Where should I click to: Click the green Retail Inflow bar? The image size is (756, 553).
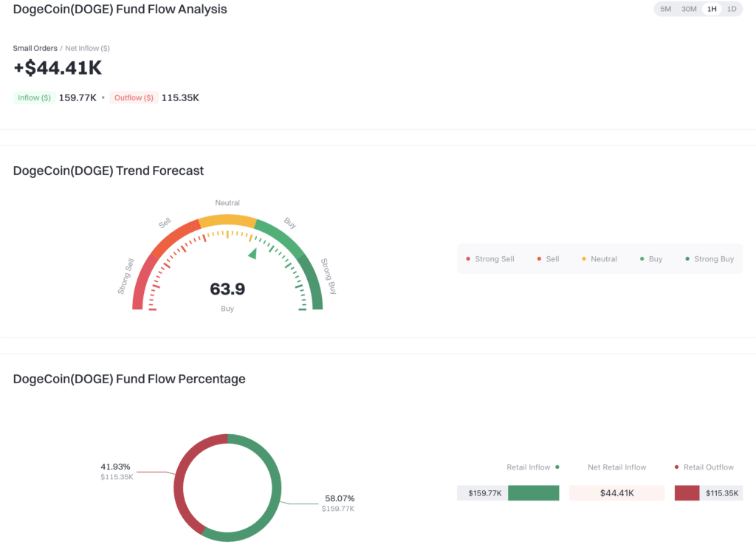[x=533, y=492]
